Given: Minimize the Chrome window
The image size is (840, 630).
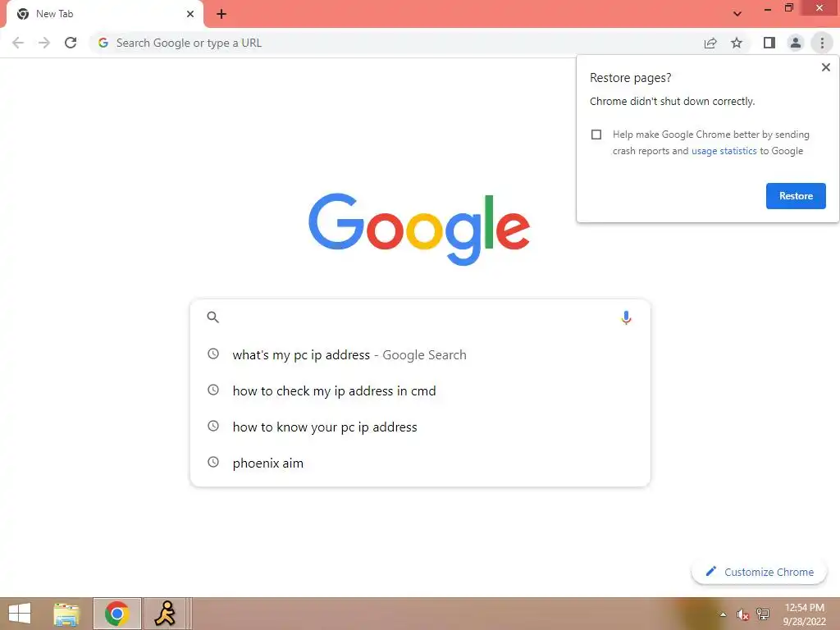Looking at the screenshot, I should [x=768, y=9].
